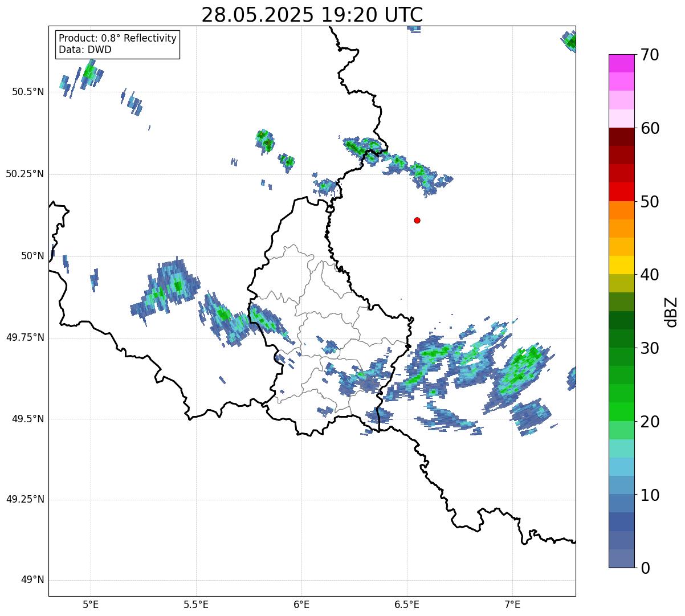
Task: Click the 50.5°N latitude label
Action: [28, 92]
